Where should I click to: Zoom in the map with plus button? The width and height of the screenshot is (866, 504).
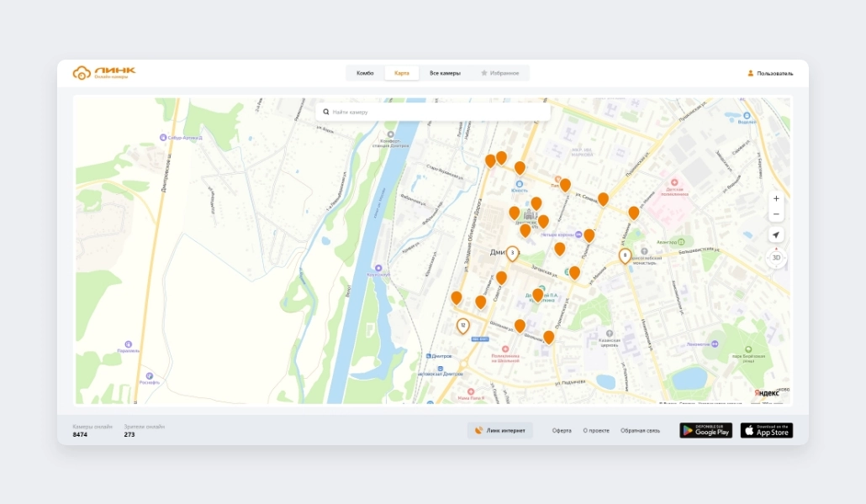point(776,199)
